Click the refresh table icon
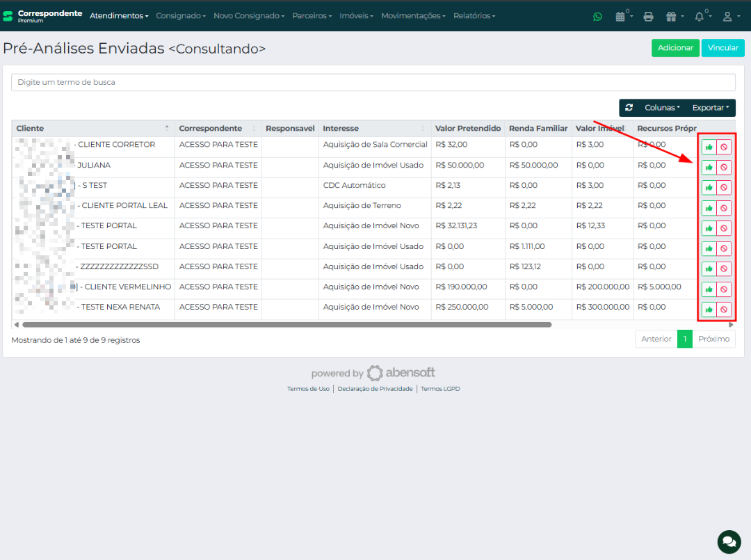 click(x=629, y=108)
